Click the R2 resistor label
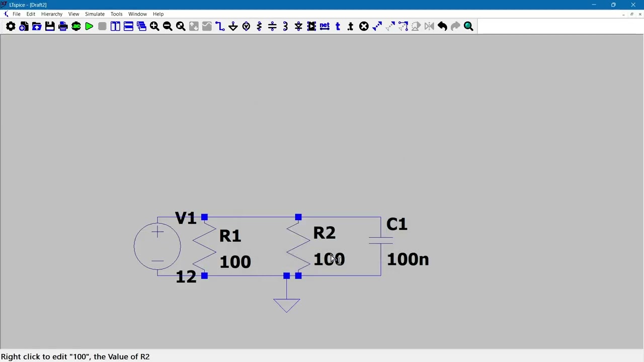This screenshot has width=644, height=362. point(324,233)
